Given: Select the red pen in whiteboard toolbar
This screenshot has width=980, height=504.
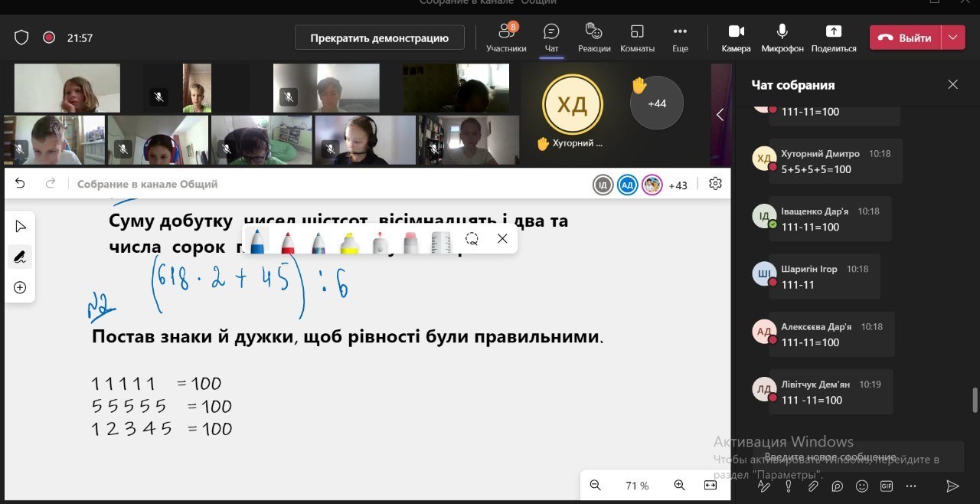Looking at the screenshot, I should click(x=289, y=241).
